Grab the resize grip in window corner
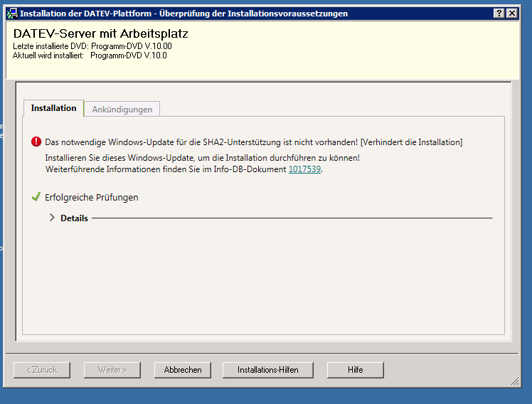 (514, 382)
